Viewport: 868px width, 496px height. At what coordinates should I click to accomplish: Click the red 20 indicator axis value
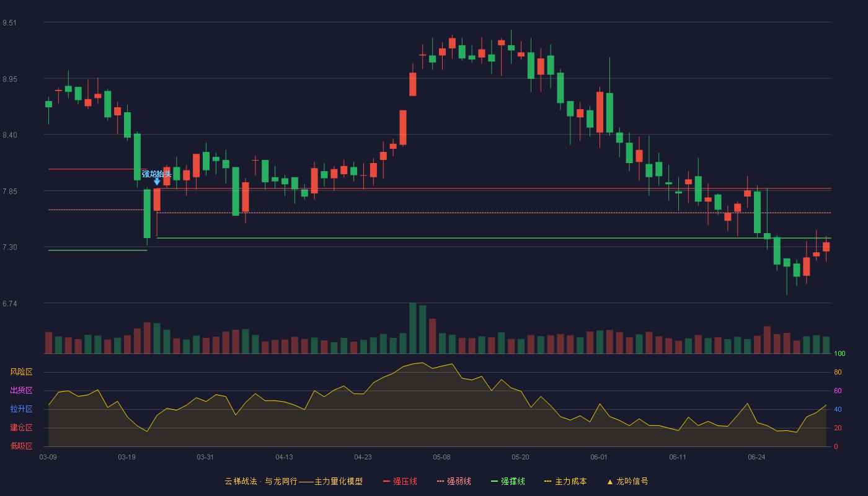838,428
